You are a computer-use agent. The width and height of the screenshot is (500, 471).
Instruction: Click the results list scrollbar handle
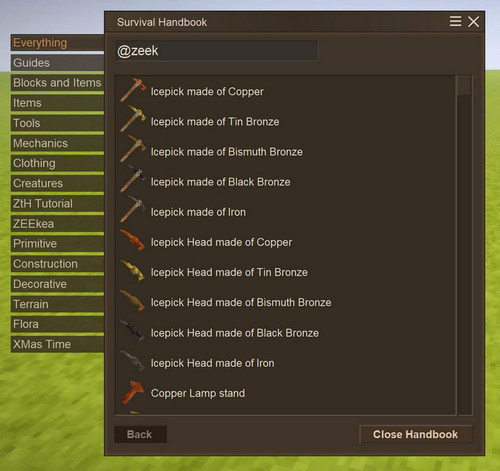(x=464, y=86)
